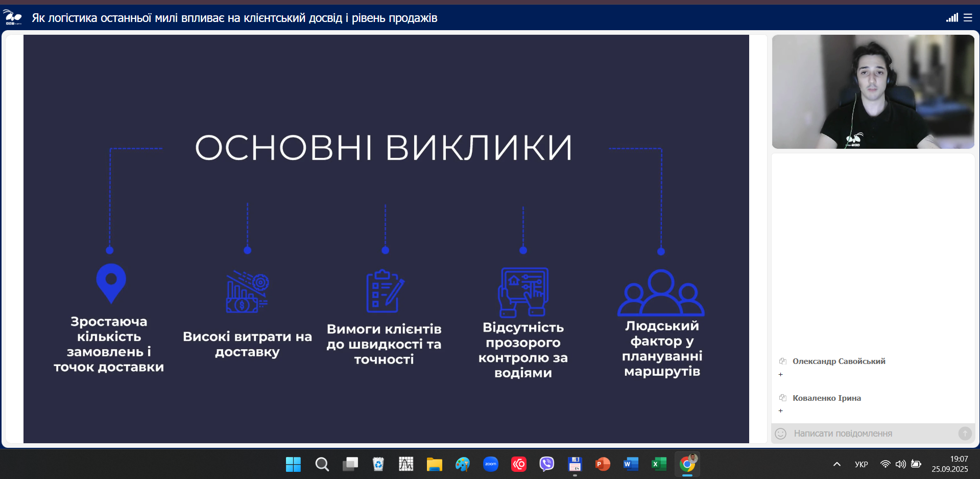Click copy icon beside Олександр Савойський message
The image size is (980, 479).
tap(782, 361)
